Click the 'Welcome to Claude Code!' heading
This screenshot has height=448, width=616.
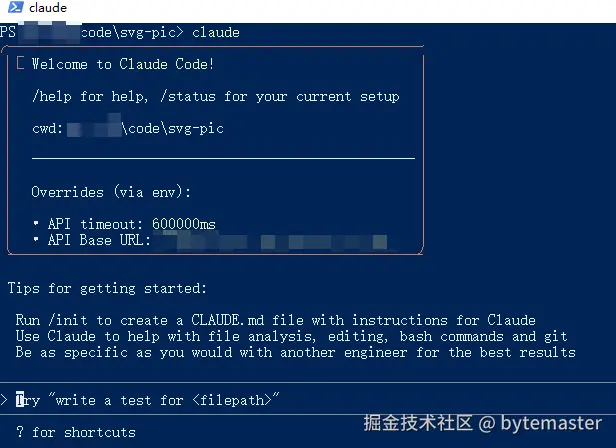click(123, 64)
